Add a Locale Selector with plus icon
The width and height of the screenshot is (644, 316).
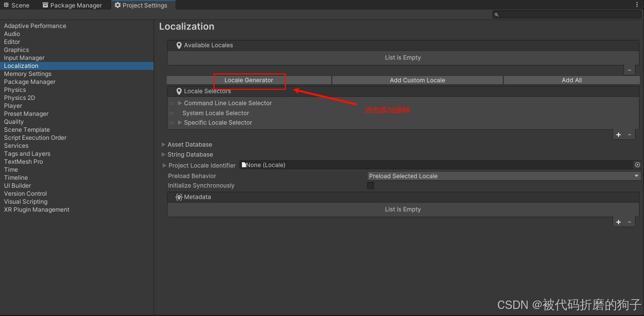[619, 135]
